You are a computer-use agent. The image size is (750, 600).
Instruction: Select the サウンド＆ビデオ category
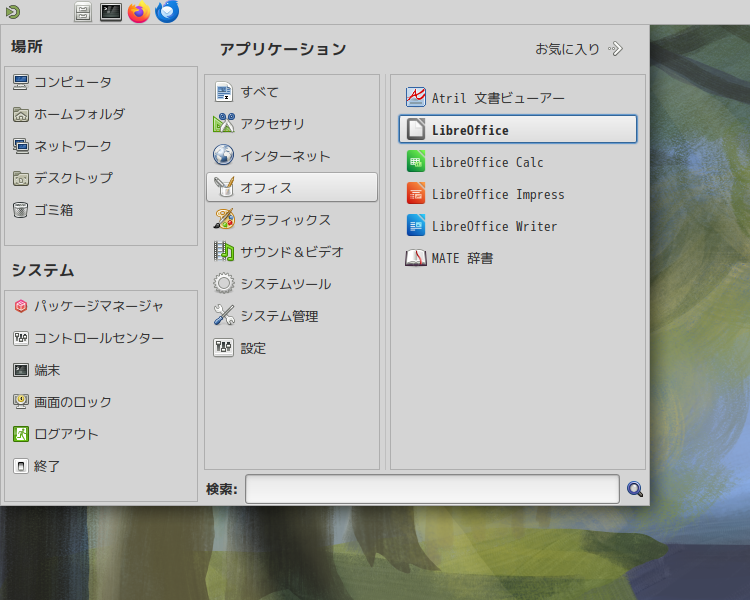(x=292, y=252)
